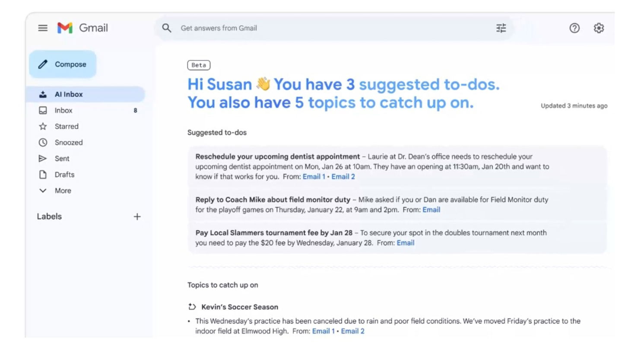Click the Compose button
Viewport: 644px width, 350px height.
coord(62,64)
